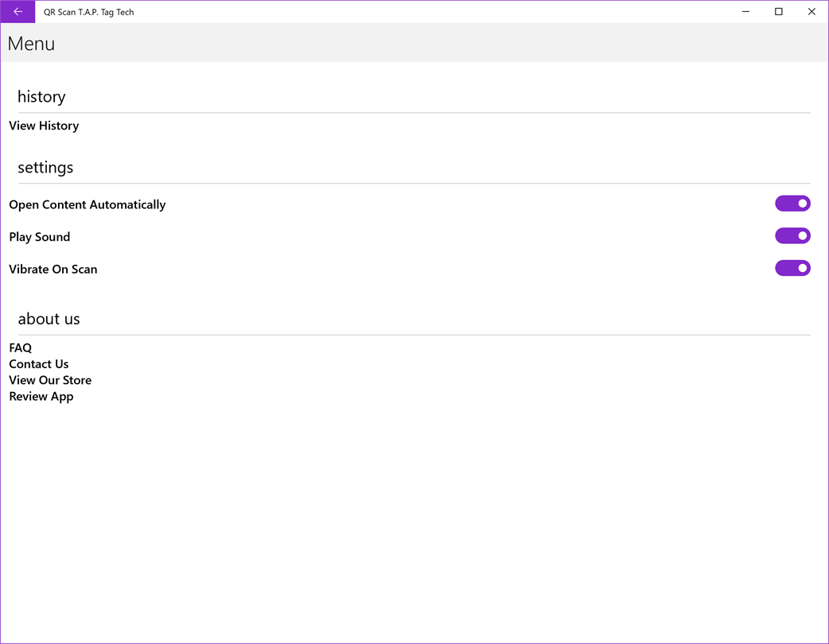Maximize the QR Scan window
The height and width of the screenshot is (644, 829).
click(778, 12)
